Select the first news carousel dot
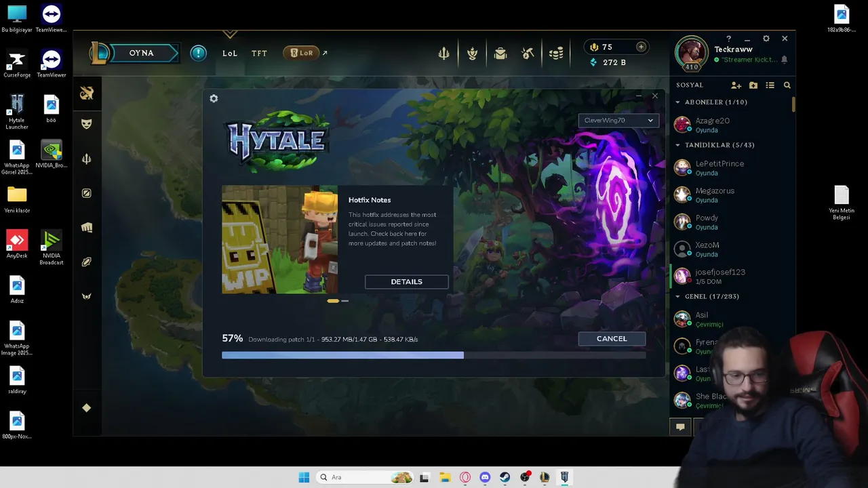This screenshot has height=488, width=868. tap(333, 301)
